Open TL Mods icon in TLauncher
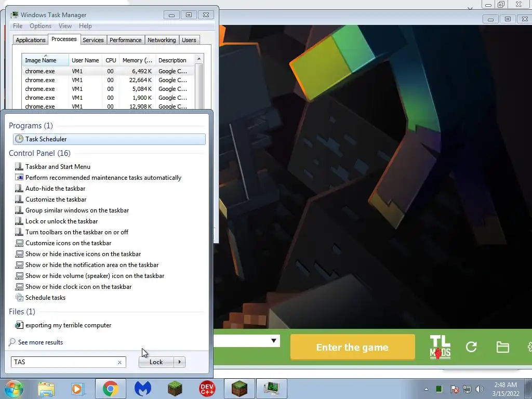 point(440,347)
